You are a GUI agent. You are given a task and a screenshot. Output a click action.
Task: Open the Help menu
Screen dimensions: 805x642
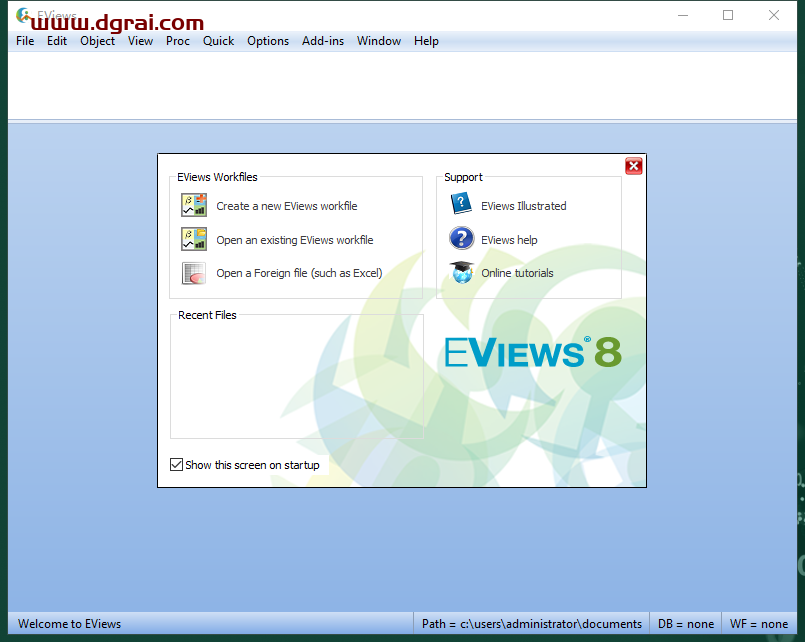click(x=426, y=41)
